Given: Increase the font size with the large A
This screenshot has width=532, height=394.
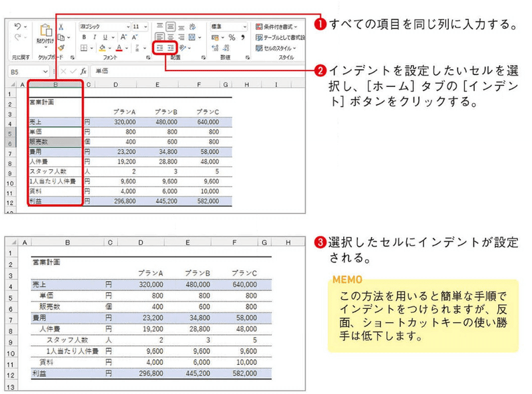Looking at the screenshot, I should click(124, 37).
